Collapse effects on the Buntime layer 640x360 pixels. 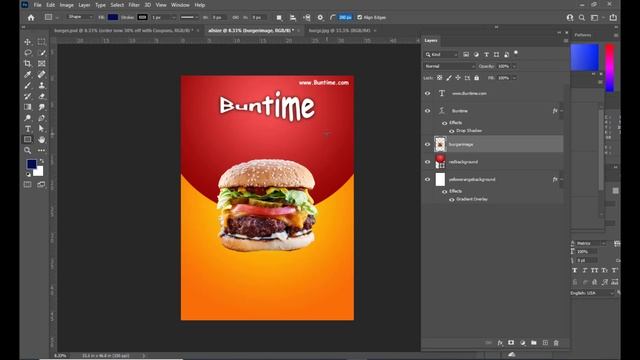pos(562,111)
